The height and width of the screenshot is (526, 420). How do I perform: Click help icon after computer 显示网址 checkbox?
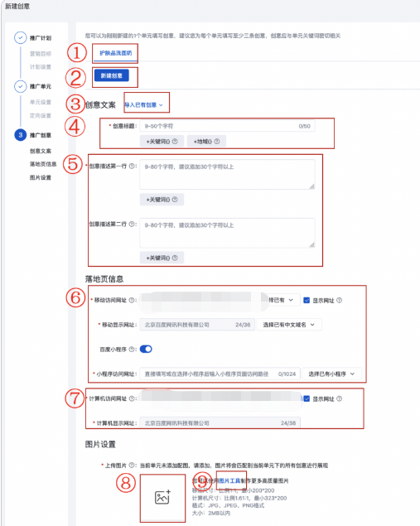tap(339, 398)
